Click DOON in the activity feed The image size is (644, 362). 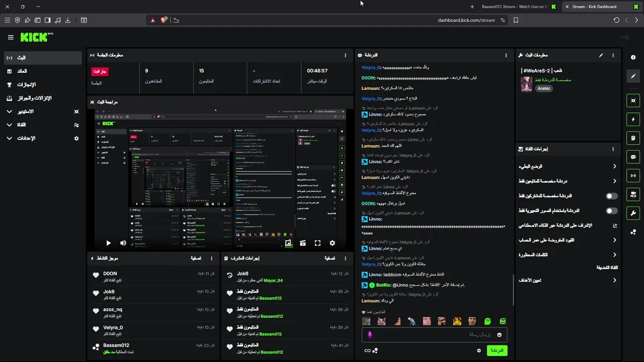coord(110,274)
